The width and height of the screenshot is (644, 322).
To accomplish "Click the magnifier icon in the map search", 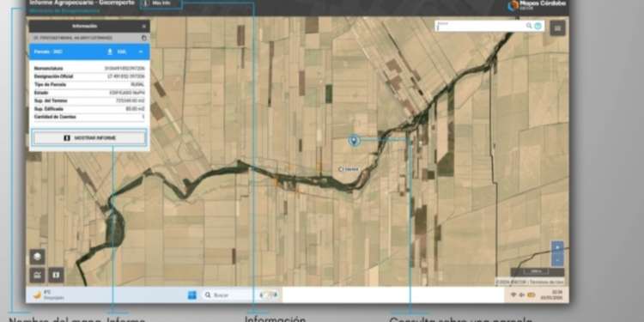I will pyautogui.click(x=529, y=26).
